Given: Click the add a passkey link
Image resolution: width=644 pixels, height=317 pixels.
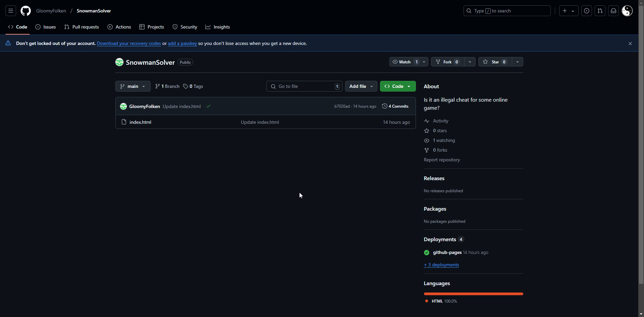Looking at the screenshot, I should (x=182, y=43).
